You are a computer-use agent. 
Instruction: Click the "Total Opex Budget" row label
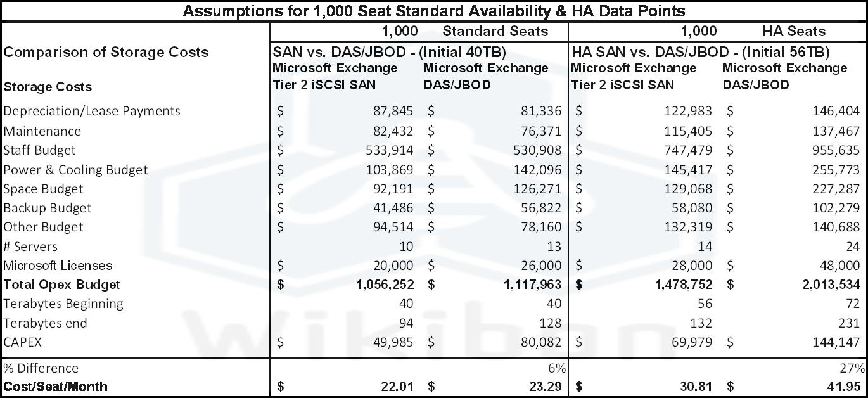(61, 285)
